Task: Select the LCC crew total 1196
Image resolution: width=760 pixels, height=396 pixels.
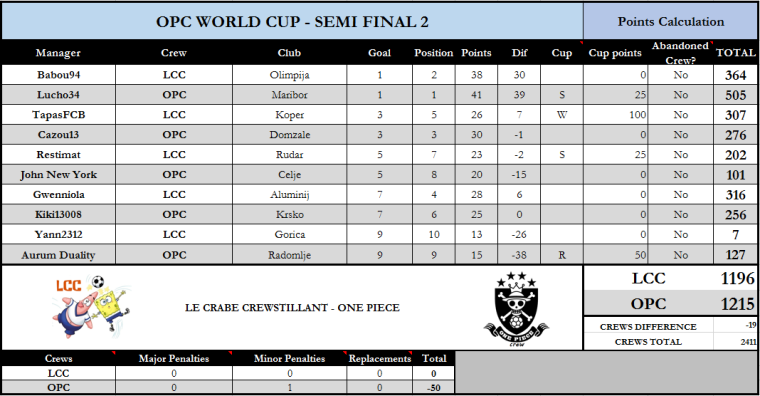Action: [737, 278]
